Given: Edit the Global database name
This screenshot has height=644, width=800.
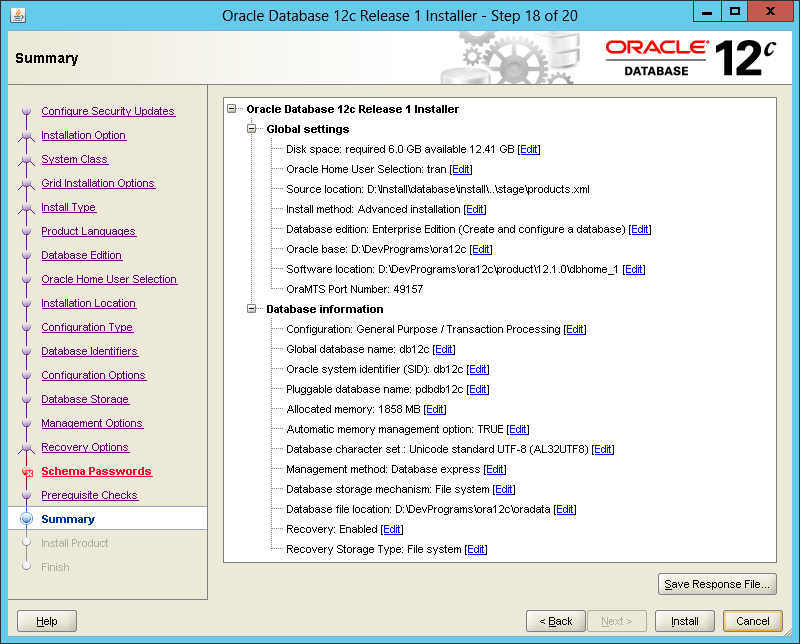Looking at the screenshot, I should (444, 349).
